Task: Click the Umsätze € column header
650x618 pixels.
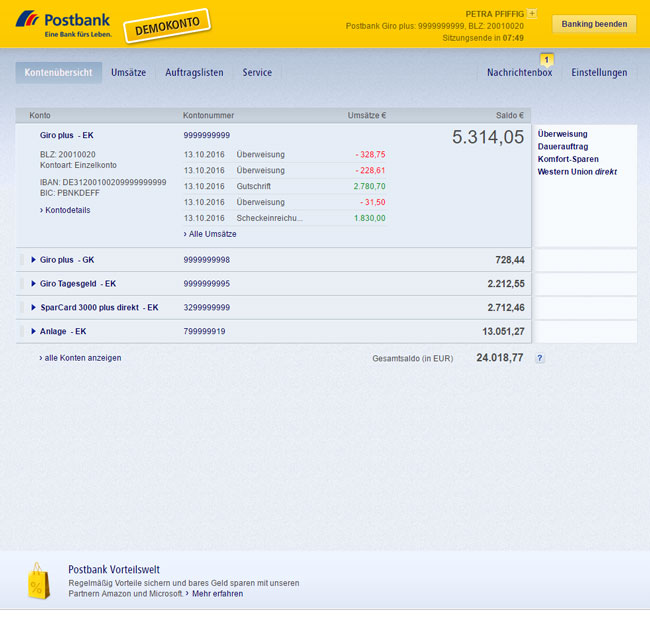Action: pyautogui.click(x=366, y=115)
